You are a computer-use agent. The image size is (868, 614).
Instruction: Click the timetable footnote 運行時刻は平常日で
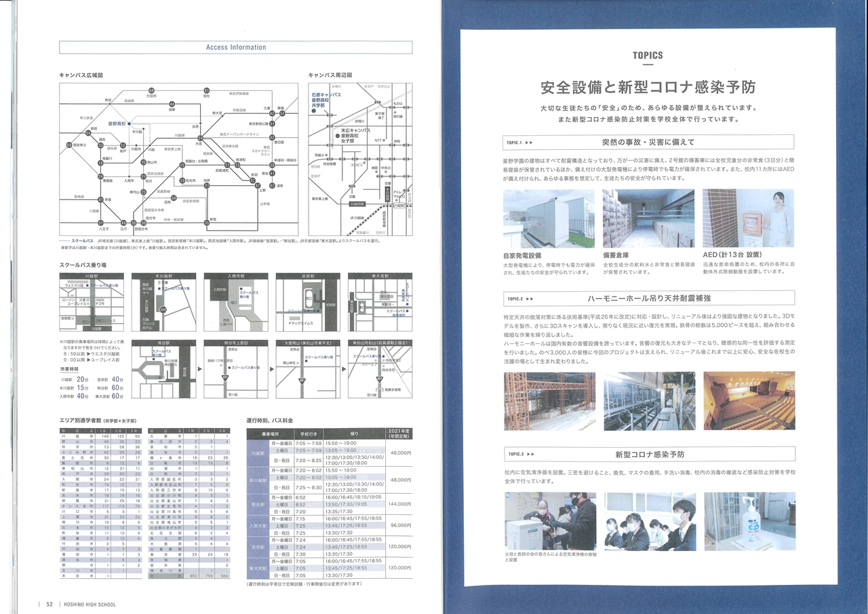(304, 584)
